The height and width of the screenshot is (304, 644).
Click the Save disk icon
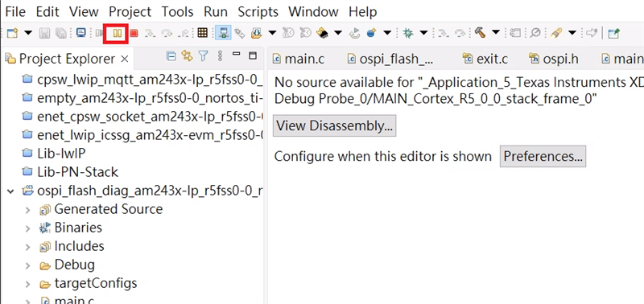(44, 33)
